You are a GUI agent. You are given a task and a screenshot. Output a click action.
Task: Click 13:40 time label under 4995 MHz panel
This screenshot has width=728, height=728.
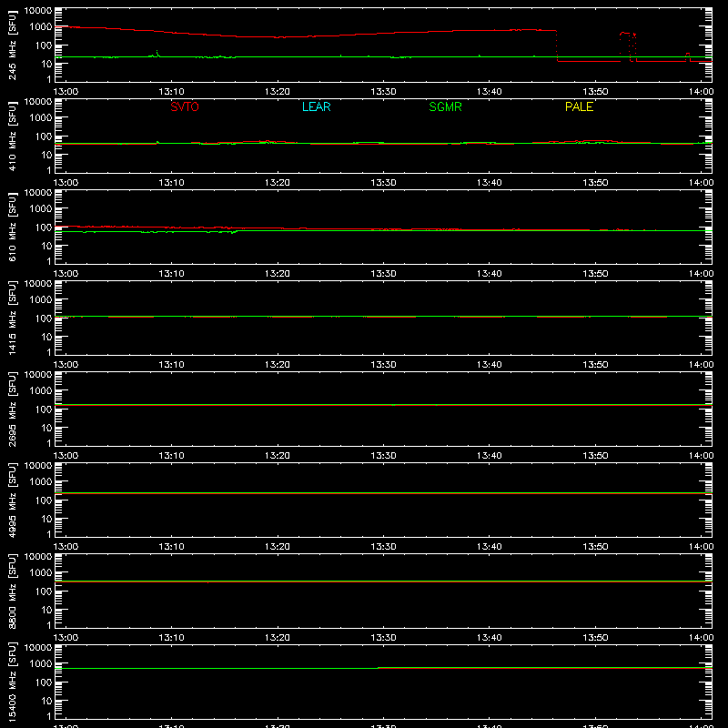coord(490,547)
